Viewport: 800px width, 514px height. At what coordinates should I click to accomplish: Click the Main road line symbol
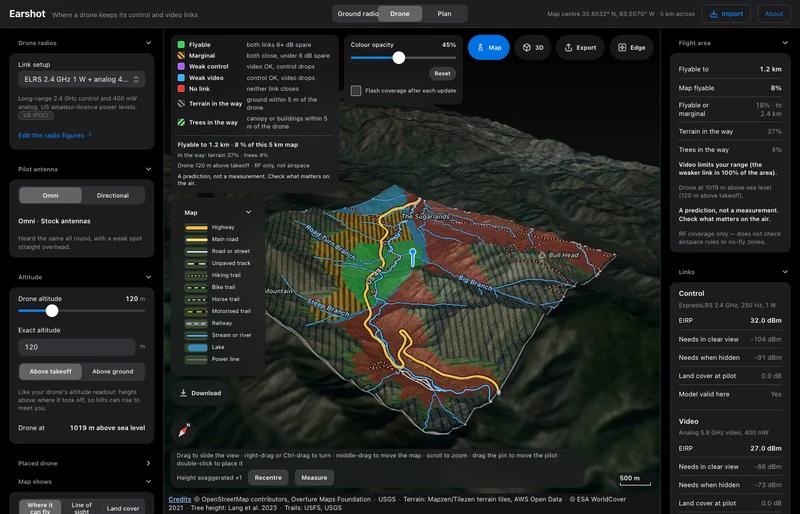pyautogui.click(x=196, y=239)
